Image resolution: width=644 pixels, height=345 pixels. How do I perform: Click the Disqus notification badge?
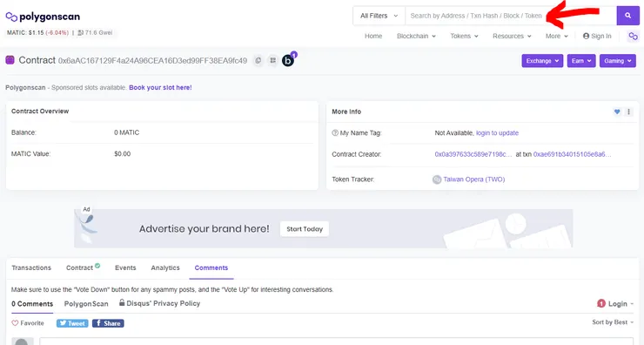click(601, 303)
